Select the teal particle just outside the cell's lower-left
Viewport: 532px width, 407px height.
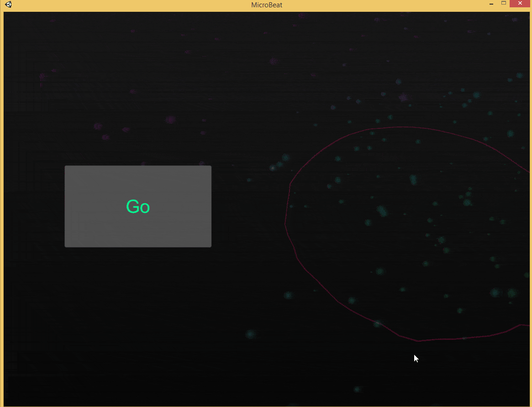pos(289,296)
